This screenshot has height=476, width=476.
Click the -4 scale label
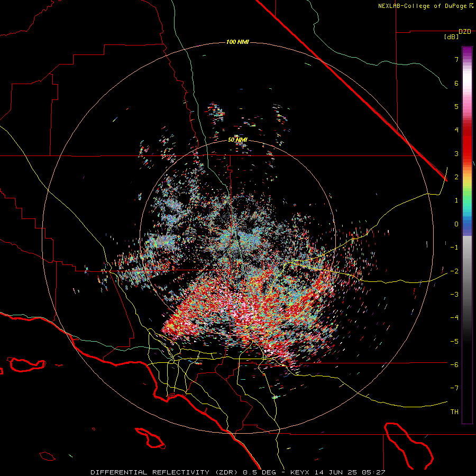454,318
